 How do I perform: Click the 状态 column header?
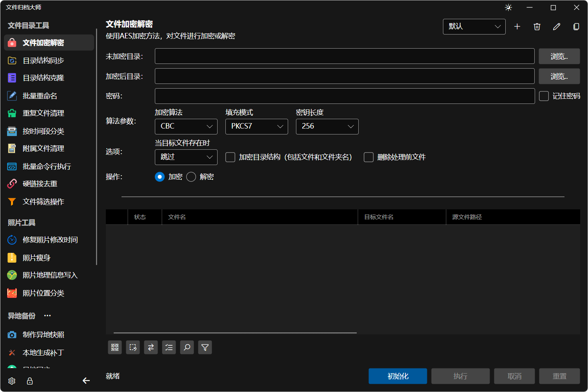145,217
